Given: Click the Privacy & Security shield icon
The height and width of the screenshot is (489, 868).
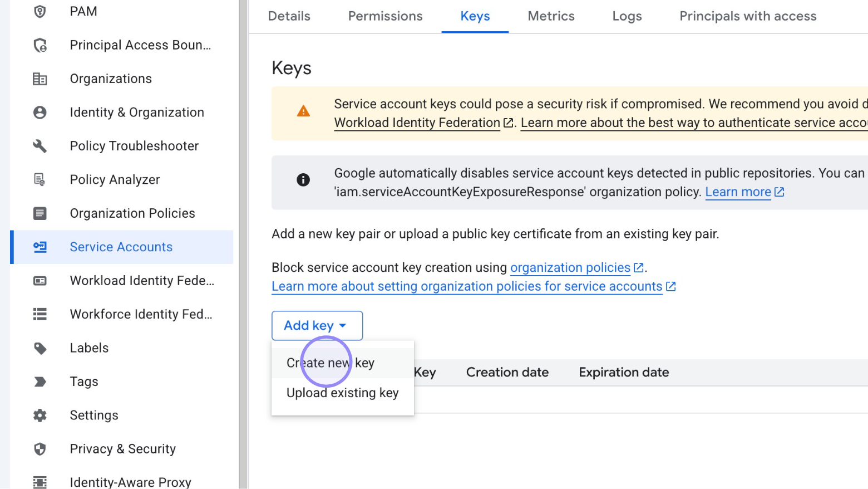Looking at the screenshot, I should pos(40,448).
